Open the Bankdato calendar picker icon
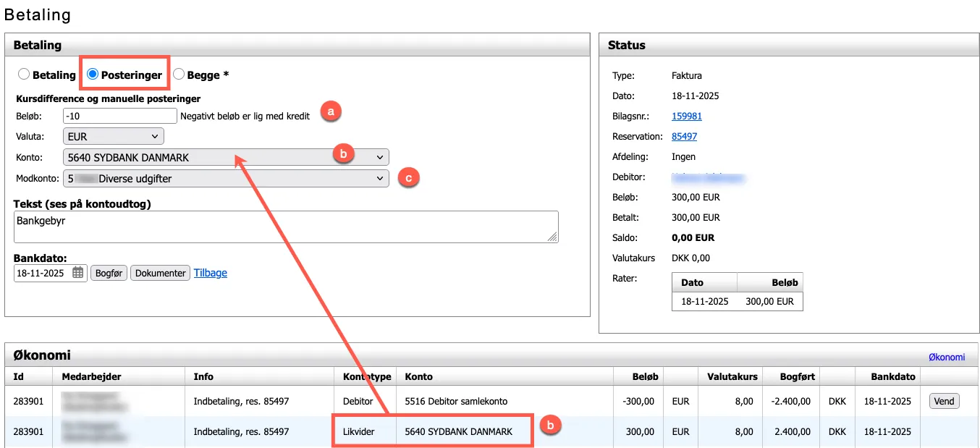The image size is (980, 448). pyautogui.click(x=78, y=273)
